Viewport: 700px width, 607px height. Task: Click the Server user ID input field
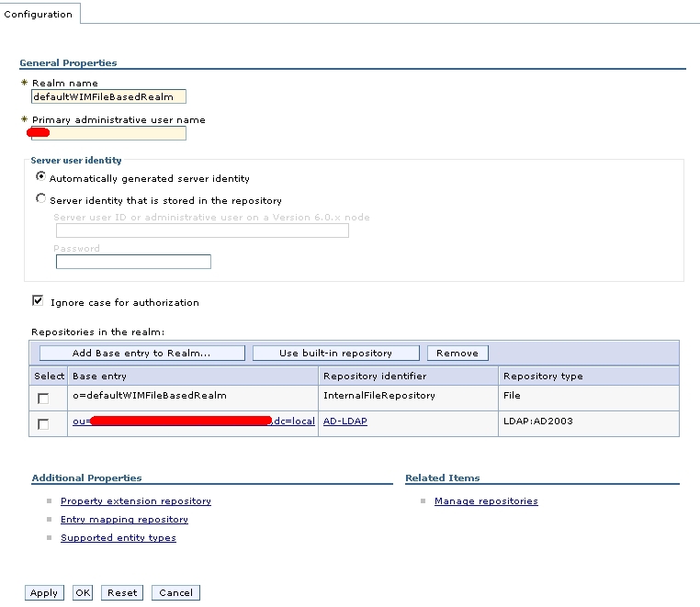point(202,230)
